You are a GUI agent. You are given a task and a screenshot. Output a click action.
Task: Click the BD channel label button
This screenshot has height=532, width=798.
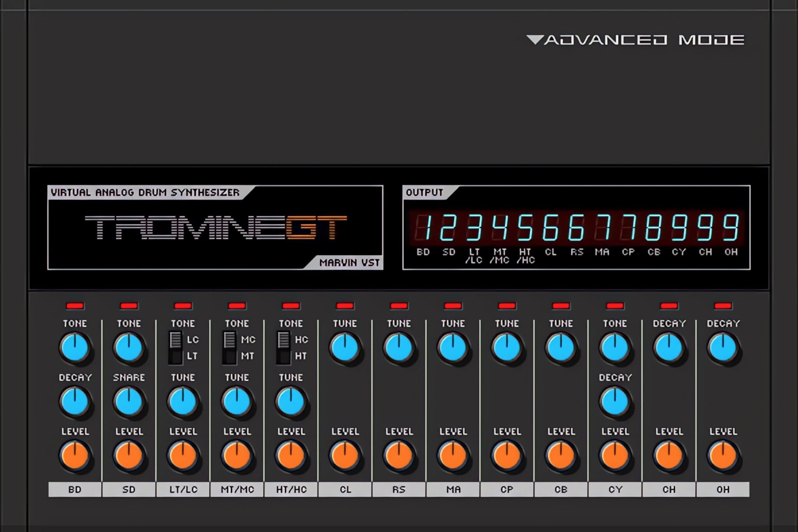click(75, 490)
